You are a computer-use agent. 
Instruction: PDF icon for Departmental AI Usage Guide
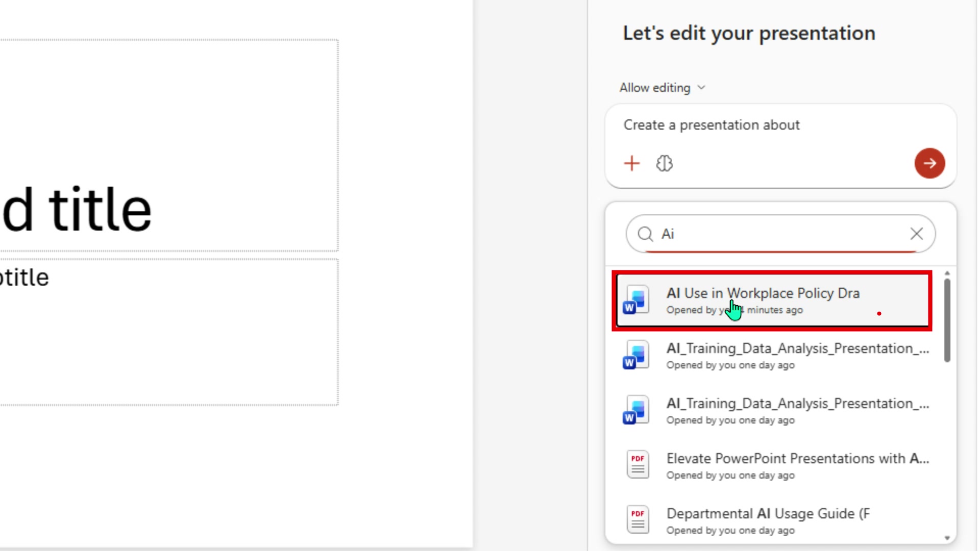pos(638,519)
